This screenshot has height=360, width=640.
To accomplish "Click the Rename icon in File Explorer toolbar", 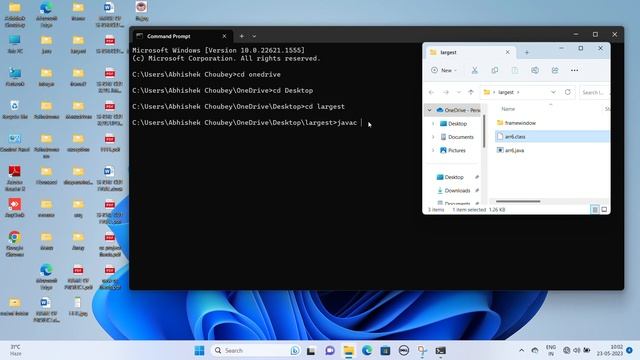I will tap(535, 70).
